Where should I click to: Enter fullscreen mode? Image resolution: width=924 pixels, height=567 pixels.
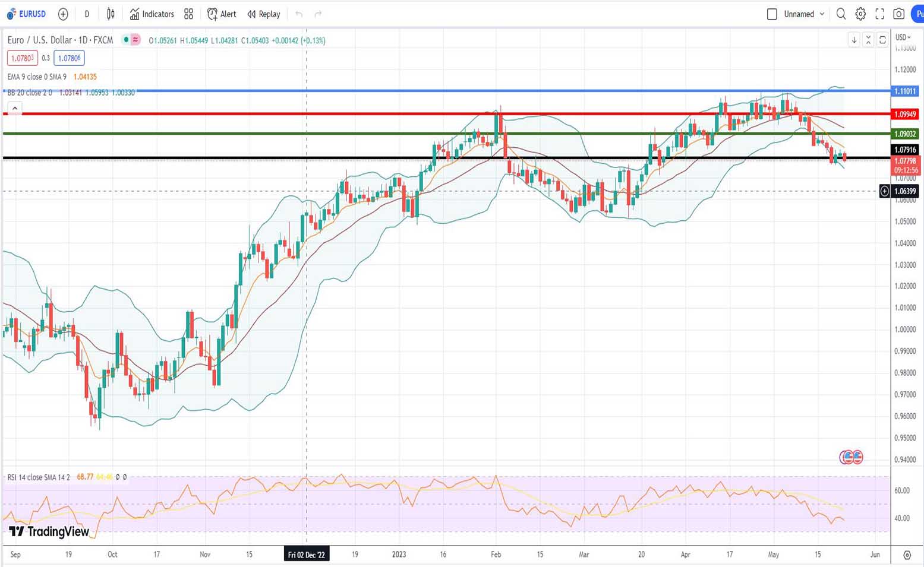point(879,14)
